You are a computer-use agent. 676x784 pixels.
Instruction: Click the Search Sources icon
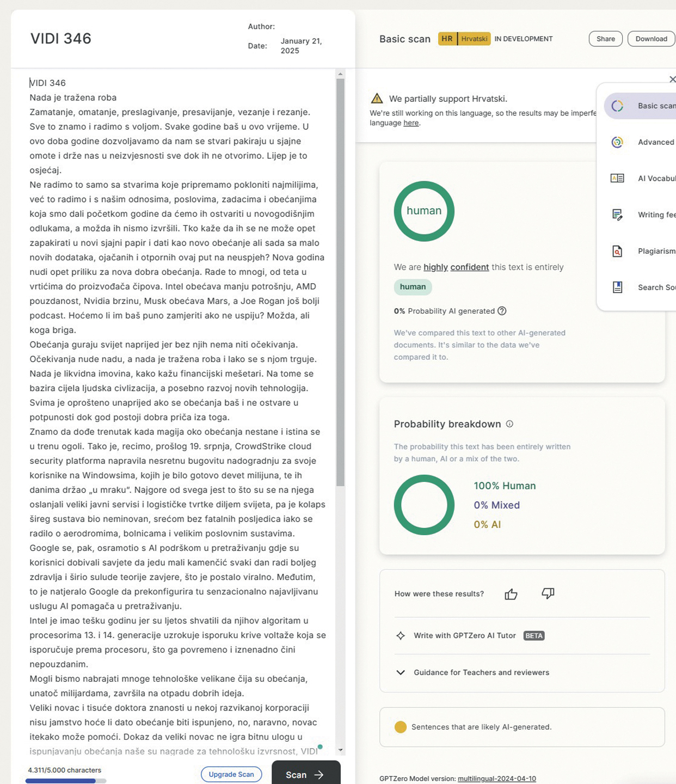pyautogui.click(x=617, y=287)
